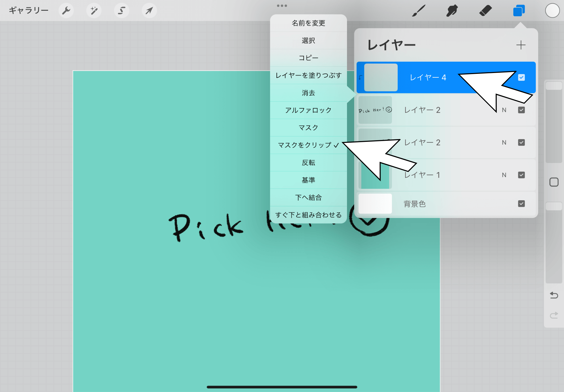The height and width of the screenshot is (392, 564).
Task: Hide レイヤー 1 using its checkbox
Action: tap(521, 175)
